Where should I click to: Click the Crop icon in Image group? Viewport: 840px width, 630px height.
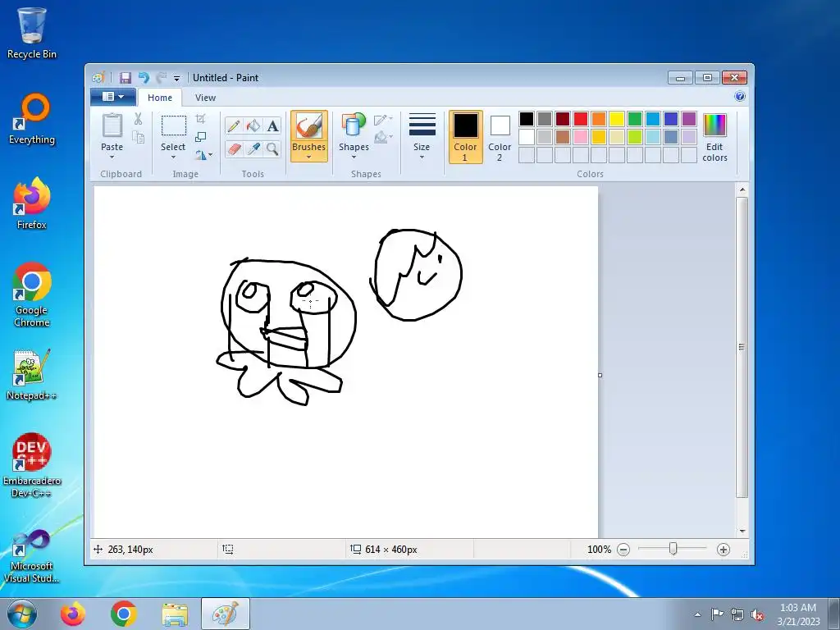pyautogui.click(x=200, y=118)
